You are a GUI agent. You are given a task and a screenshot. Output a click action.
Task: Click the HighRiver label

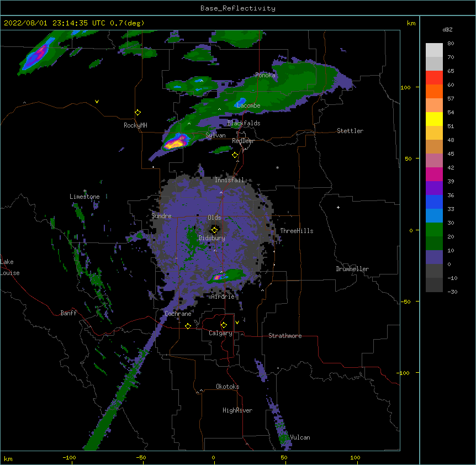point(237,410)
